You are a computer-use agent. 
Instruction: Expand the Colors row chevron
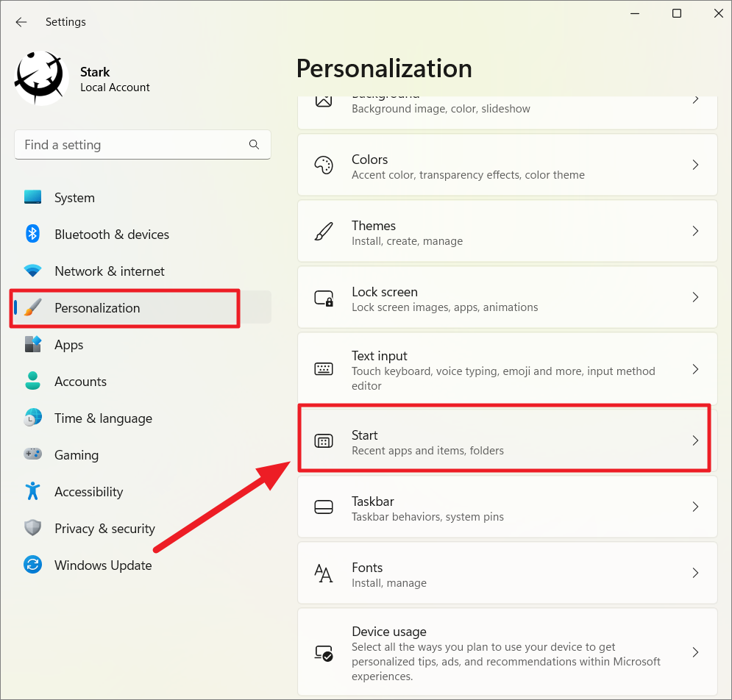pyautogui.click(x=696, y=165)
